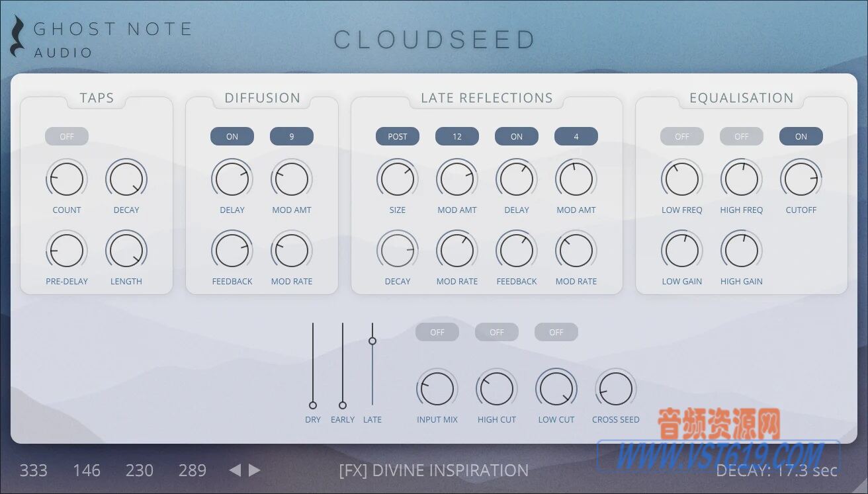Image resolution: width=868 pixels, height=494 pixels.
Task: Go to next preset with right arrow
Action: pyautogui.click(x=255, y=470)
